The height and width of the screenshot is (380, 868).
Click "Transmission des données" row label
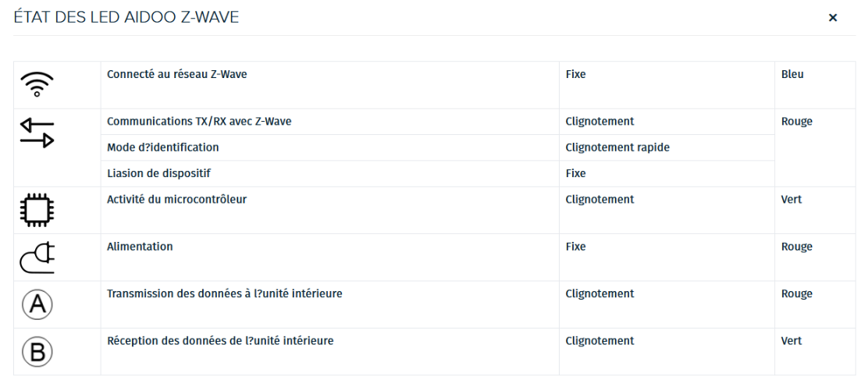pos(224,294)
